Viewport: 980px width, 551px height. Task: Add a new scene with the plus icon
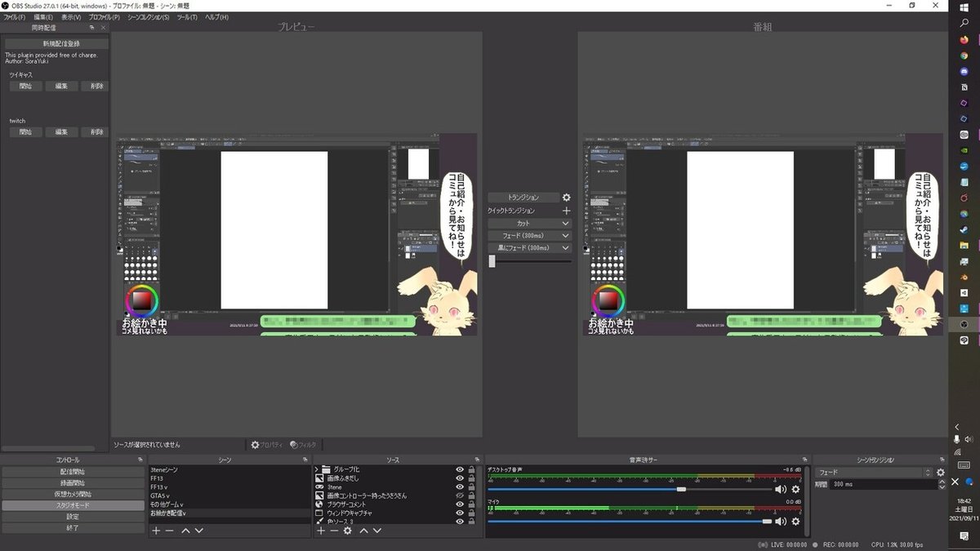point(157,531)
